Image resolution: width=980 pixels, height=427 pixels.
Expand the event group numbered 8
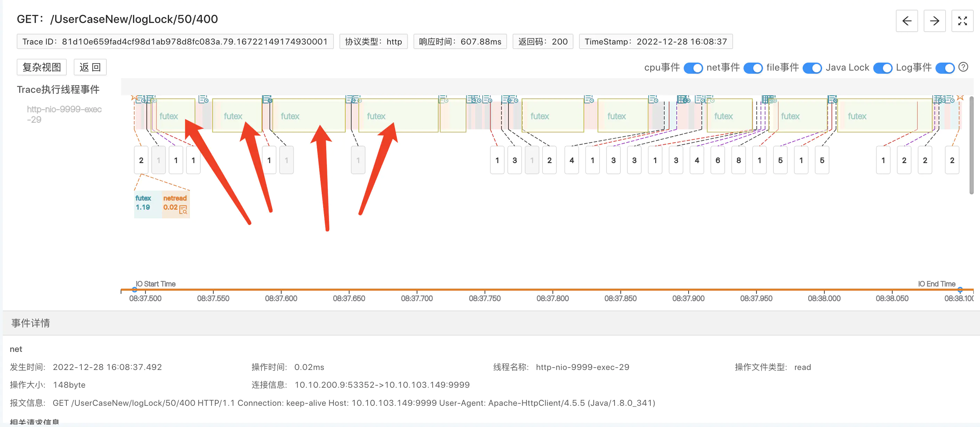[x=738, y=160]
